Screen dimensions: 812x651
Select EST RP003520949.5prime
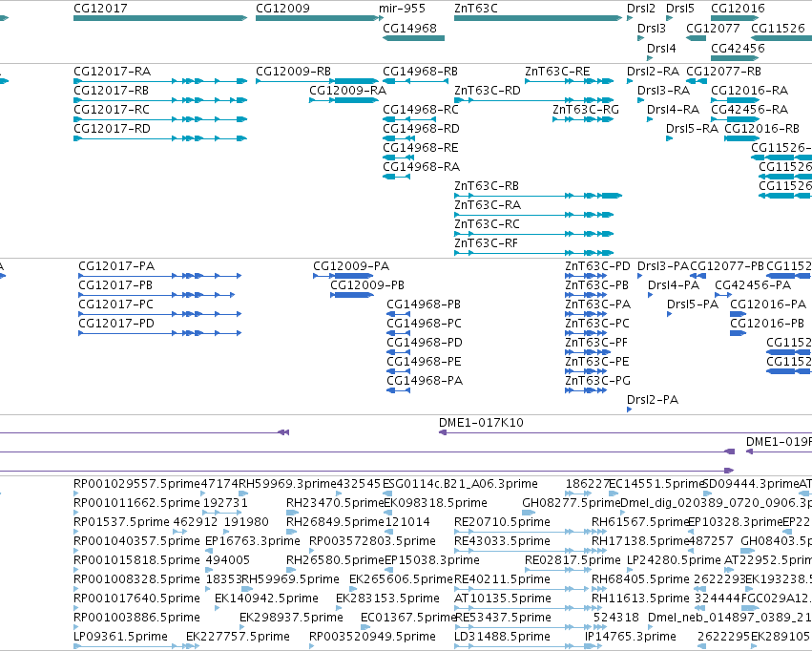372,637
